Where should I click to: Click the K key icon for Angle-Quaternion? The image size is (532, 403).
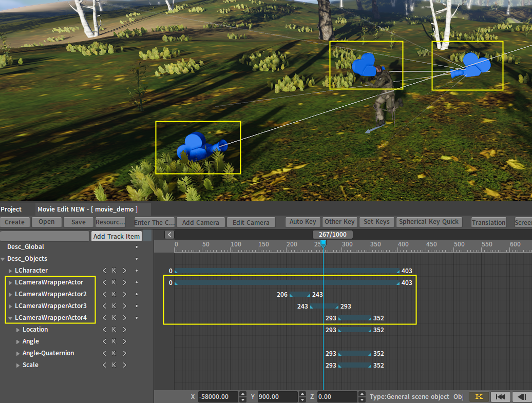pos(114,353)
